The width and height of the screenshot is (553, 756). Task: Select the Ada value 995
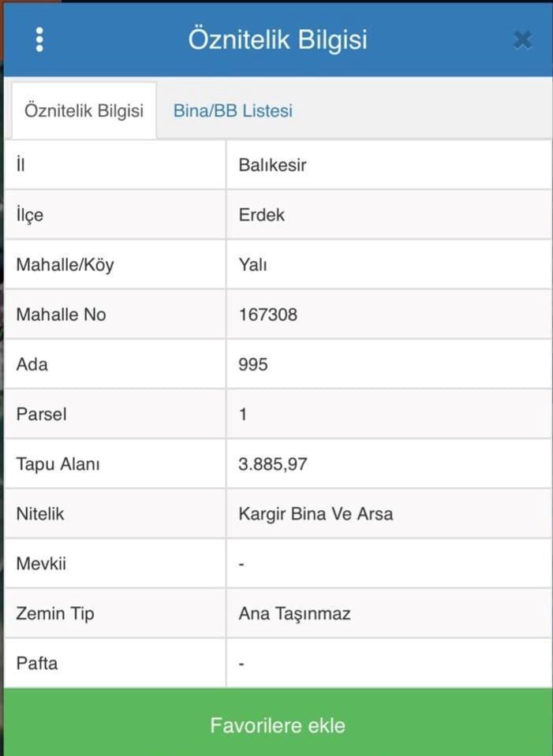click(x=253, y=364)
